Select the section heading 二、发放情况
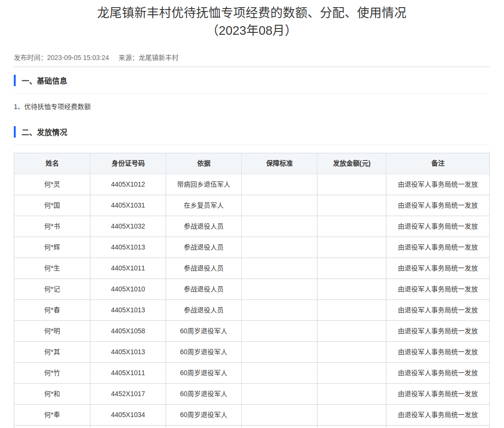Viewport: 504px width, 428px height. click(44, 132)
